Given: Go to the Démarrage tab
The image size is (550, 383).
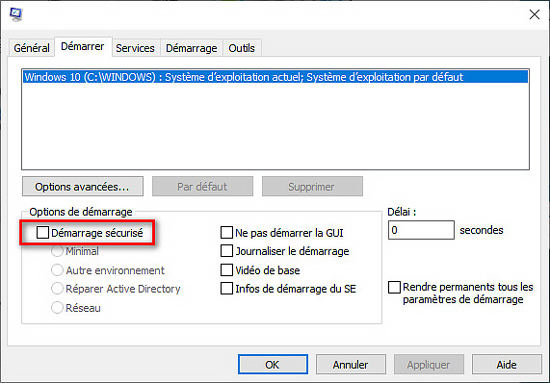Looking at the screenshot, I should point(191,48).
